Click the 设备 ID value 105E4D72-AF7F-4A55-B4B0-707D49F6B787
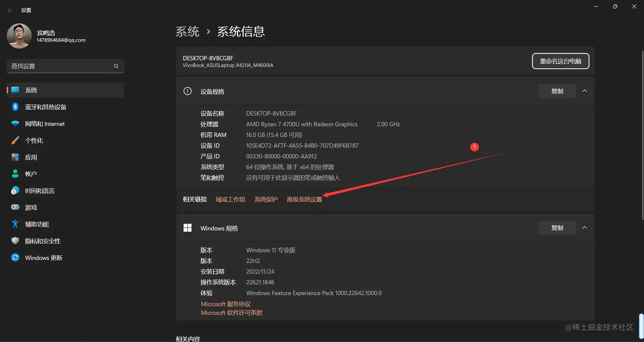The image size is (644, 342). pos(302,145)
